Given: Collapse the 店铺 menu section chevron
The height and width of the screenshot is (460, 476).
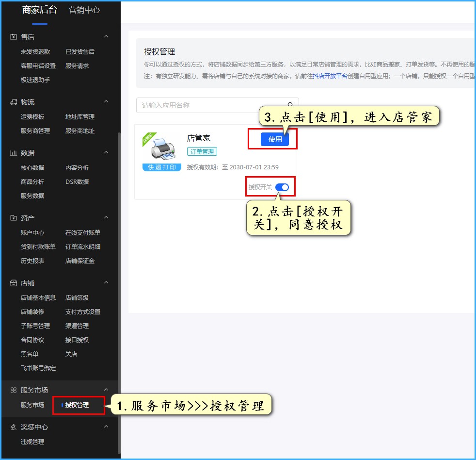Looking at the screenshot, I should pyautogui.click(x=106, y=283).
